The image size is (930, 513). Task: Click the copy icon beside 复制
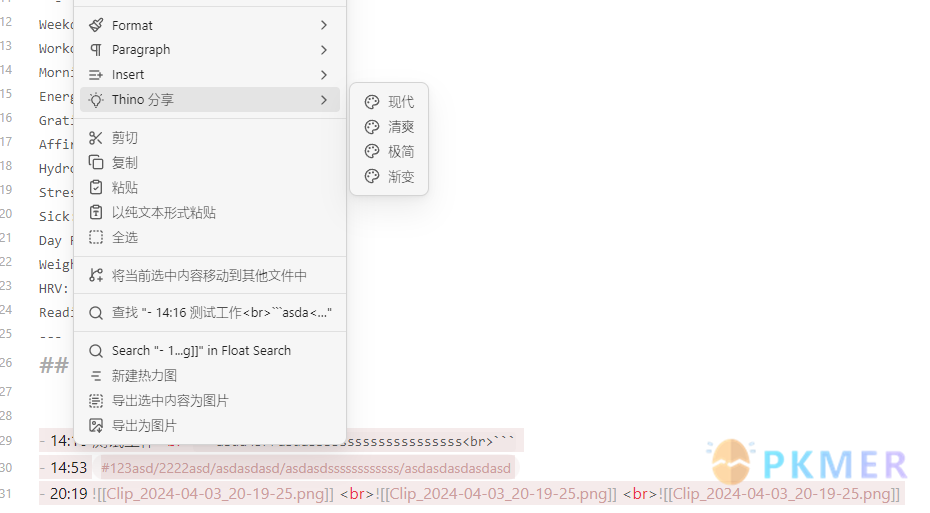[x=95, y=162]
